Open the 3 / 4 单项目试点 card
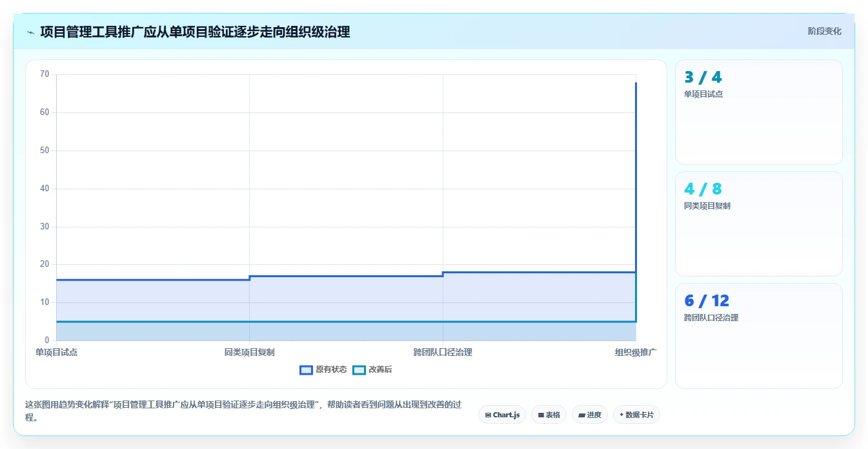This screenshot has height=449, width=868. click(x=758, y=112)
